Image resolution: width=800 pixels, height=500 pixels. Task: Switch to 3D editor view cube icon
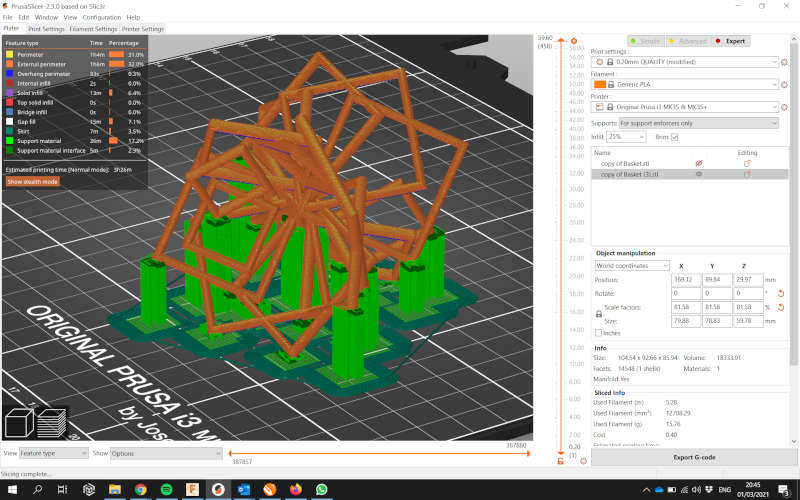[19, 423]
